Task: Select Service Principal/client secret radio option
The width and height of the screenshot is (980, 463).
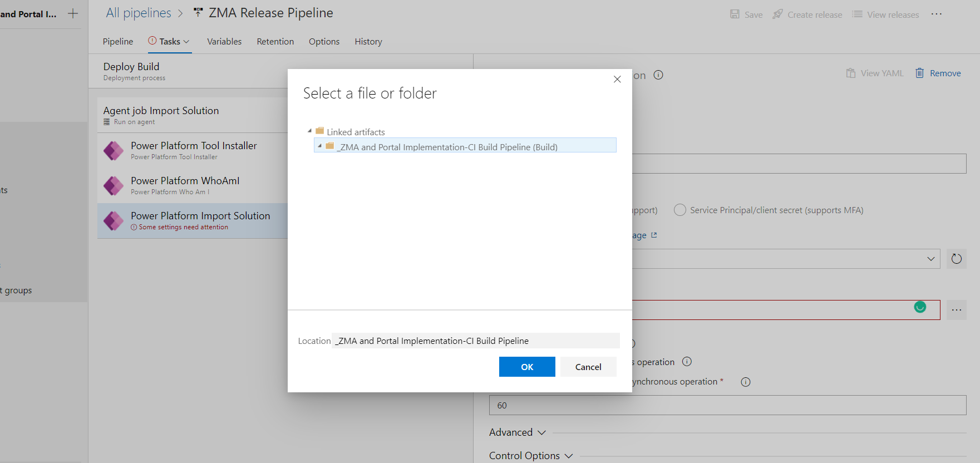Action: (x=679, y=210)
